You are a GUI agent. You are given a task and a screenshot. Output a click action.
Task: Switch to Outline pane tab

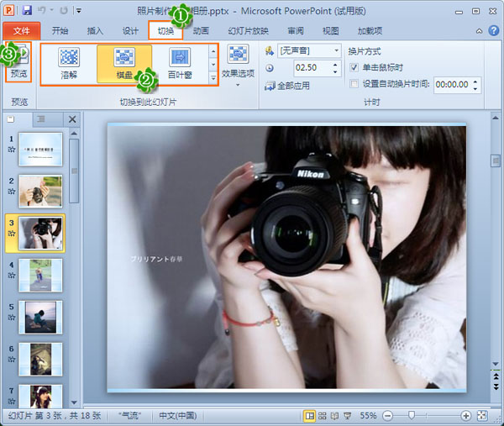(x=41, y=119)
